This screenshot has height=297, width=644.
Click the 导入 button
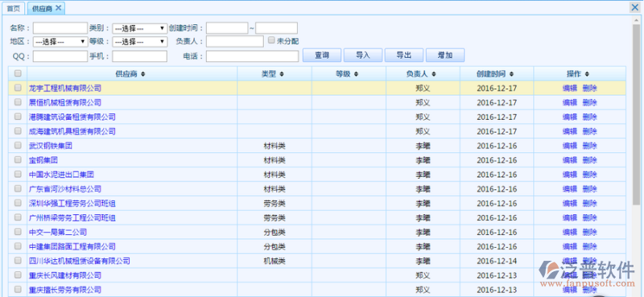point(363,55)
